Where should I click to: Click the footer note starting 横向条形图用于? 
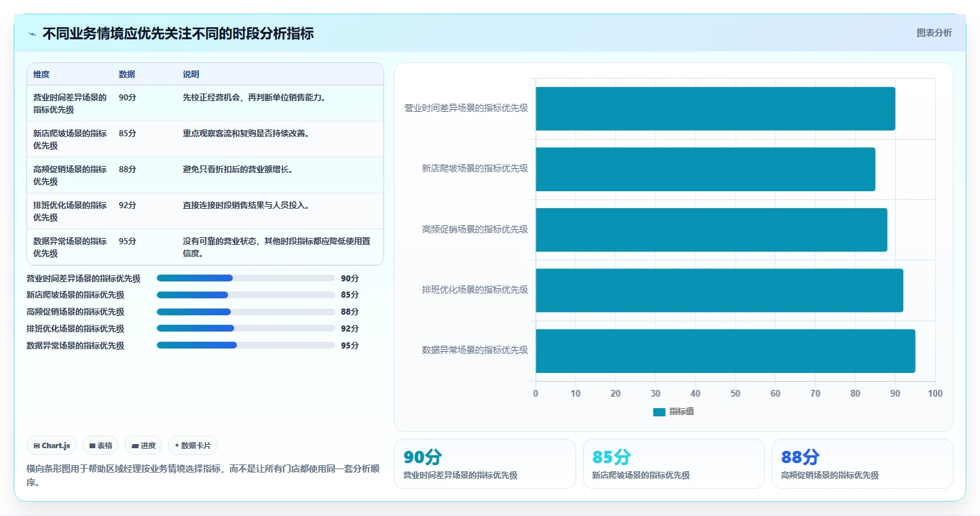pyautogui.click(x=203, y=475)
